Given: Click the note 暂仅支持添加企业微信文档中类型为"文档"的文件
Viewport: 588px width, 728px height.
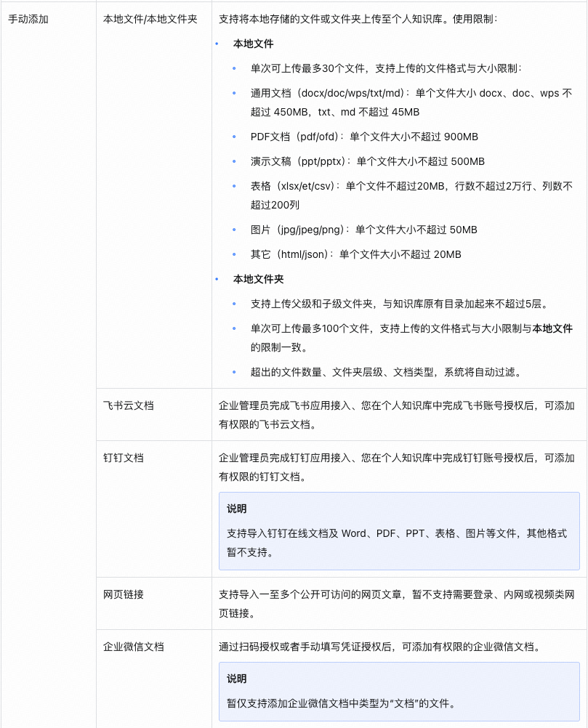Looking at the screenshot, I should tap(342, 703).
